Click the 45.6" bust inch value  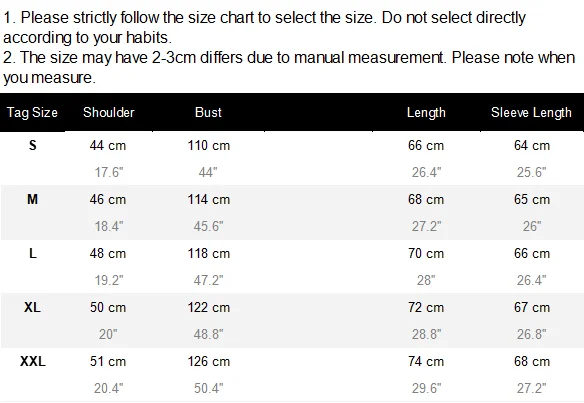click(208, 226)
